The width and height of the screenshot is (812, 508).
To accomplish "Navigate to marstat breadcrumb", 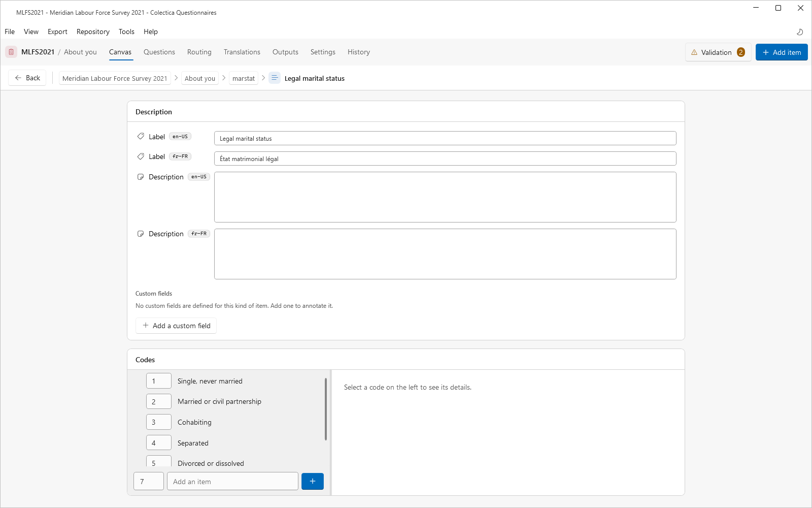I will tap(244, 78).
